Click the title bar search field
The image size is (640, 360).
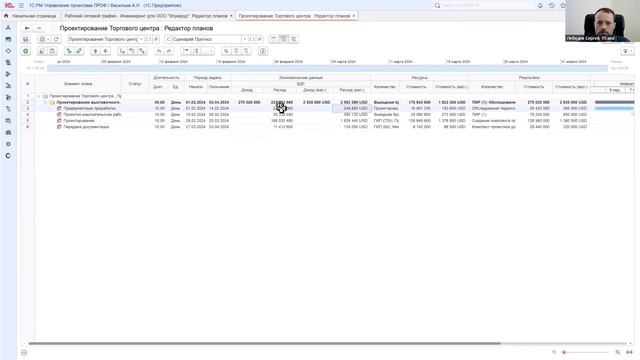coord(484,5)
